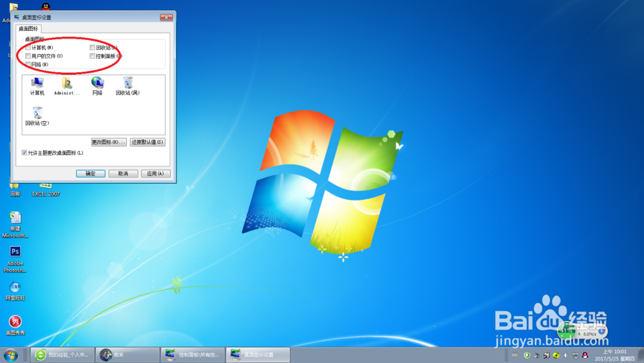Select the 桌面图标 tab
This screenshot has width=644, height=363.
pos(28,29)
